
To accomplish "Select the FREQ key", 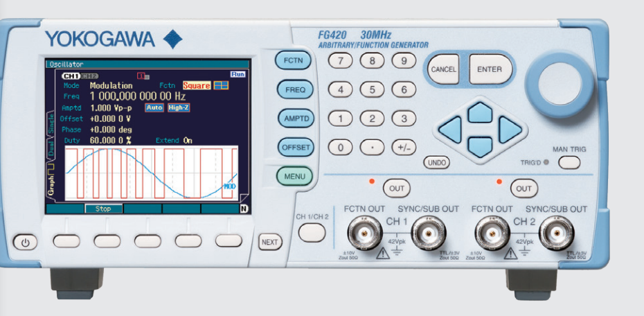I will pyautogui.click(x=295, y=89).
